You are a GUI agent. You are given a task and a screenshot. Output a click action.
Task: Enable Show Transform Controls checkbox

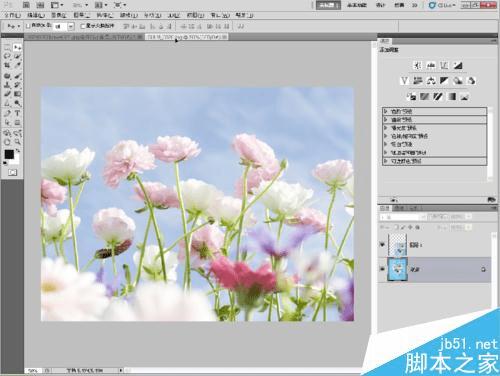[x=83, y=26]
